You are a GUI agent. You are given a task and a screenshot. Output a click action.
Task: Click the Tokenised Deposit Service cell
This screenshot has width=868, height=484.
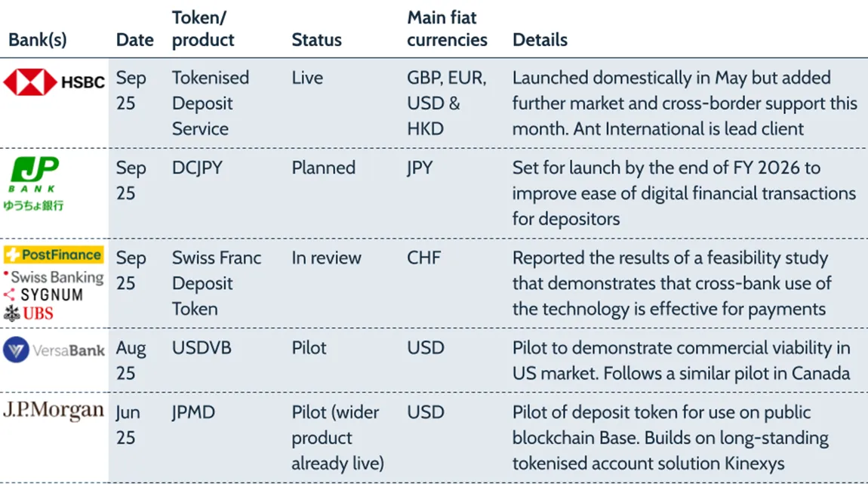(x=210, y=103)
